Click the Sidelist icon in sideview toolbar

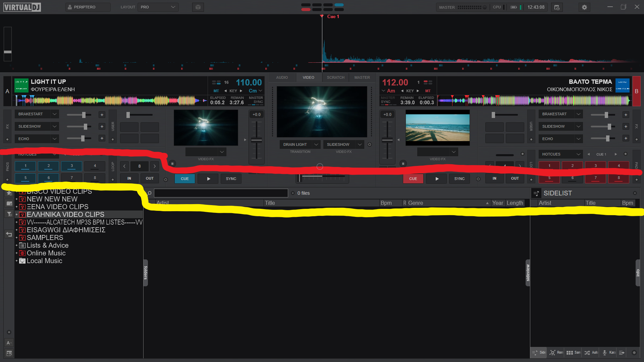click(x=539, y=353)
